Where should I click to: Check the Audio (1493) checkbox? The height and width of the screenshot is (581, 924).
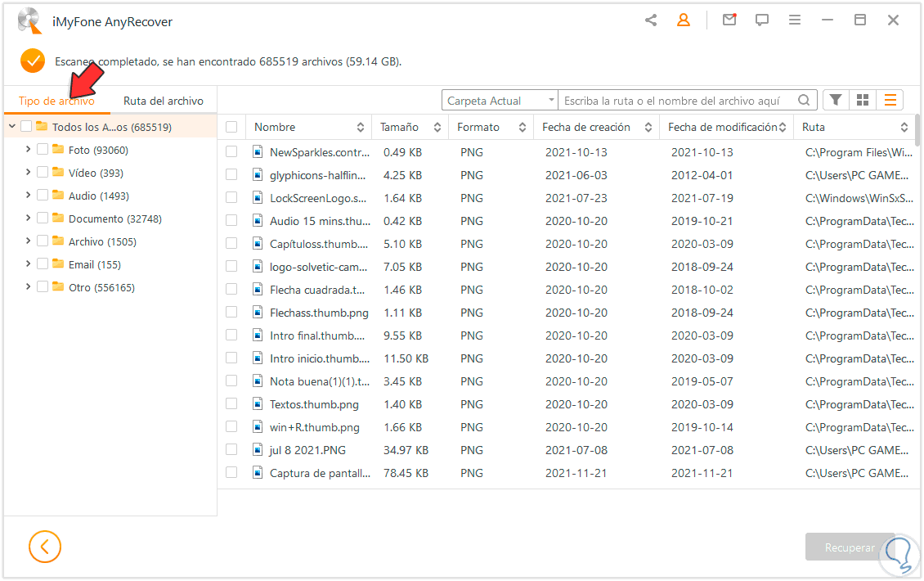(x=43, y=196)
